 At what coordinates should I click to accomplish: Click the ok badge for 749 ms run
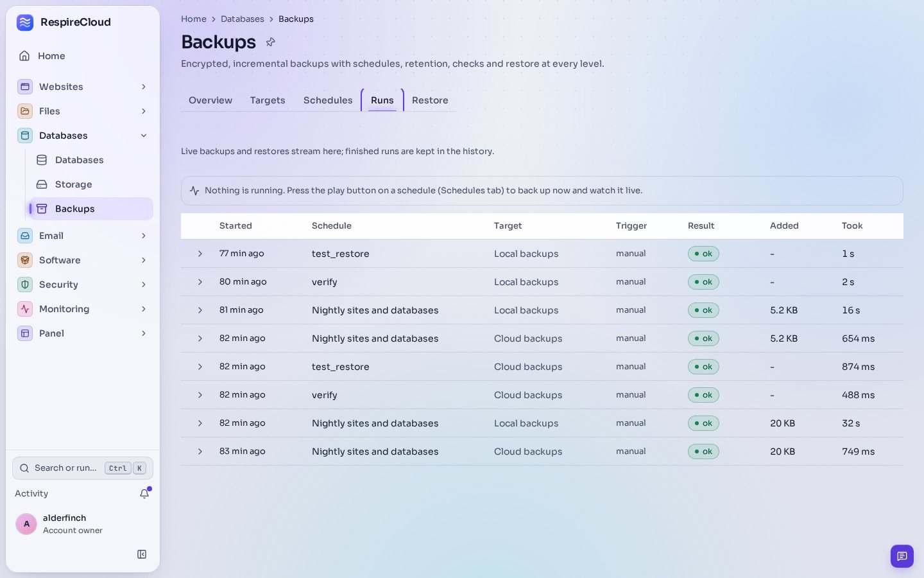[x=703, y=451]
